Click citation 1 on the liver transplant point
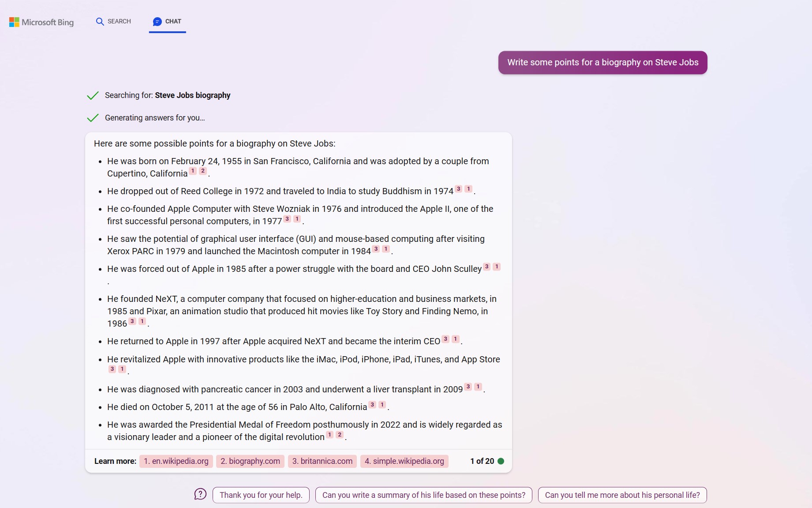The height and width of the screenshot is (508, 812). pyautogui.click(x=478, y=387)
